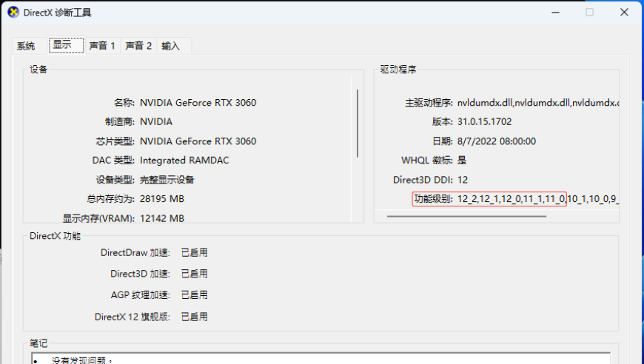The image size is (644, 364).
Task: Select the 显示 tab
Action: (66, 44)
